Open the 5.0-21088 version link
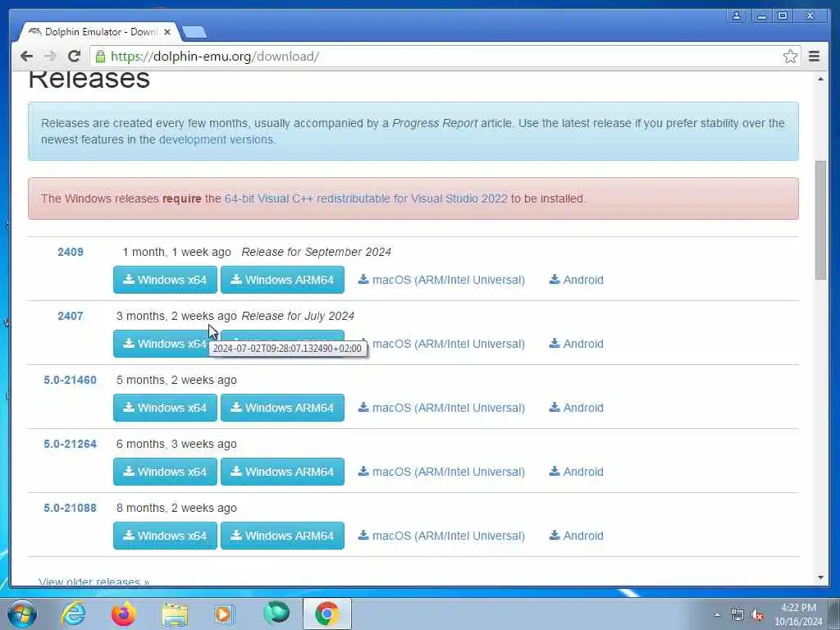 click(x=71, y=508)
